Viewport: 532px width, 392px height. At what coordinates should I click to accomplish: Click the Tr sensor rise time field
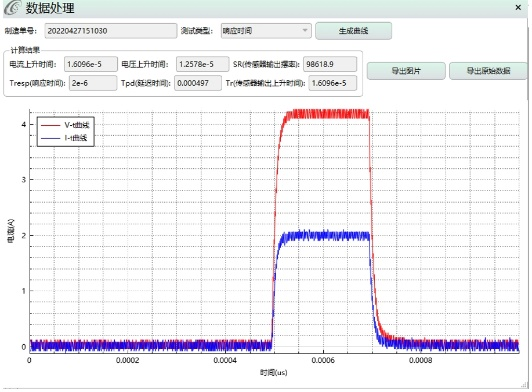[332, 83]
